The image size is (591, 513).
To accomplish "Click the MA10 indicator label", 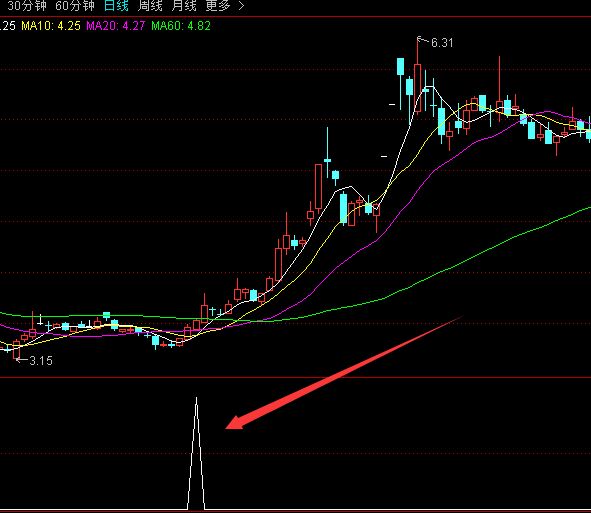I will (x=51, y=26).
